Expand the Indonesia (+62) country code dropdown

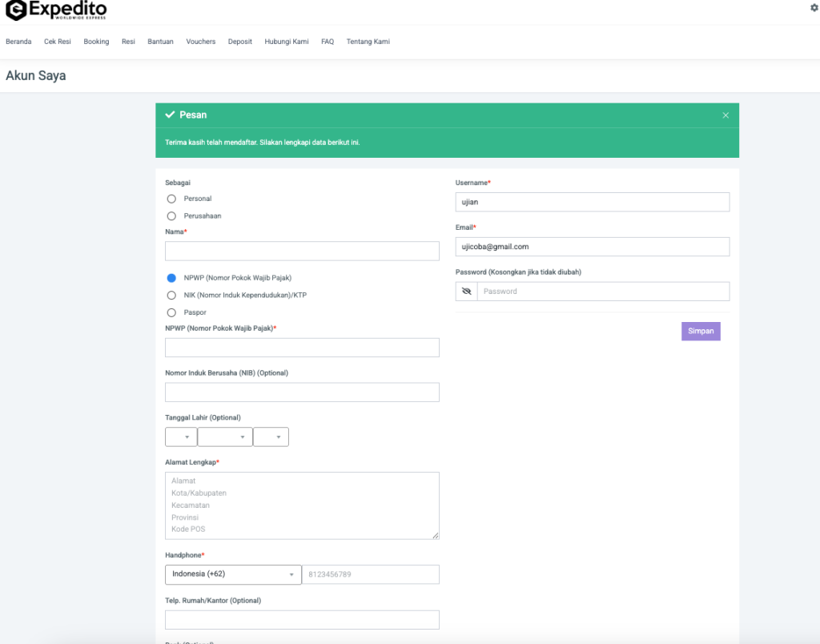(x=233, y=574)
